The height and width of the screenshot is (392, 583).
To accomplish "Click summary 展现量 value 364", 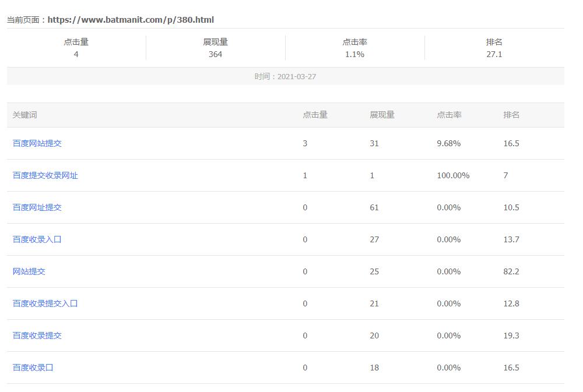I will pyautogui.click(x=215, y=54).
